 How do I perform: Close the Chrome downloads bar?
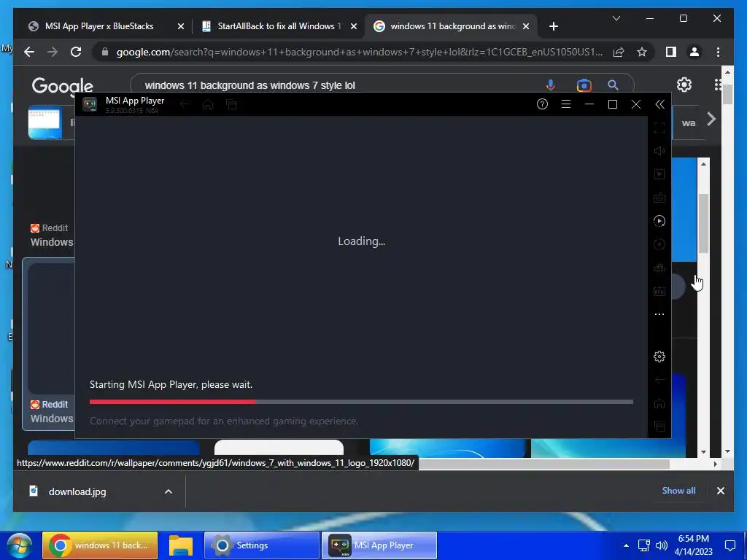point(720,491)
